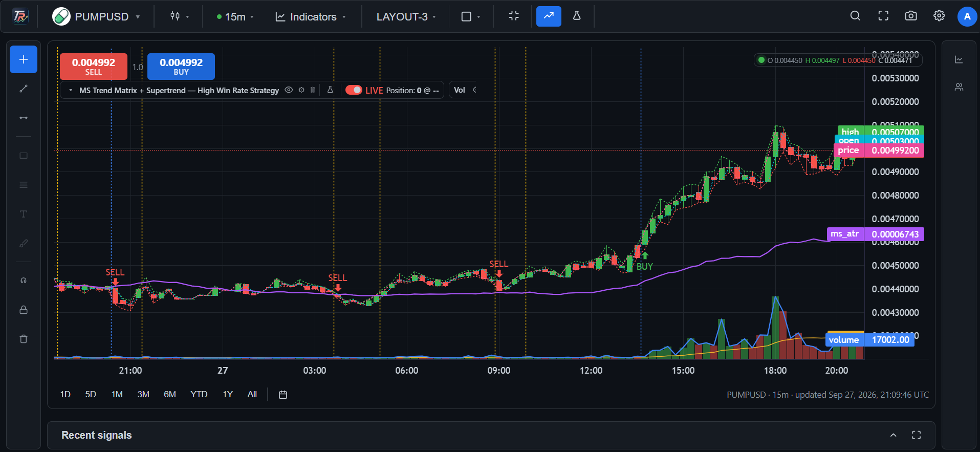The height and width of the screenshot is (452, 980).
Task: Delete drawings with the trash can tool
Action: [24, 339]
